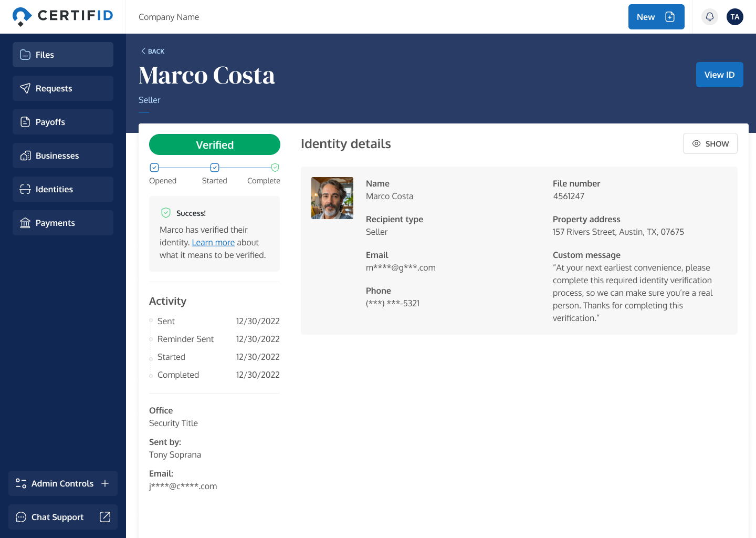This screenshot has width=756, height=538.
Task: Click the Businesses briefcase icon
Action: (25, 156)
